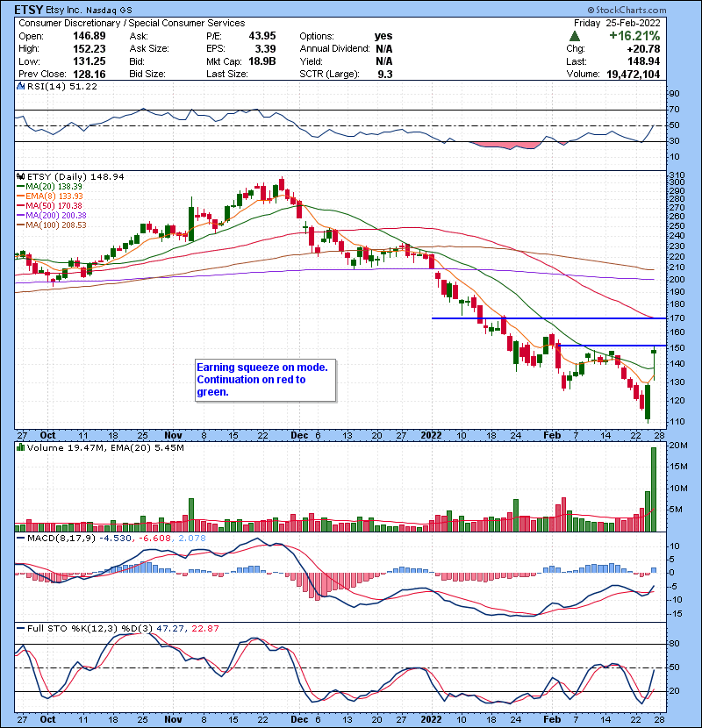
Task: Click the upper blue horizontal line near 170
Action: 549,318
